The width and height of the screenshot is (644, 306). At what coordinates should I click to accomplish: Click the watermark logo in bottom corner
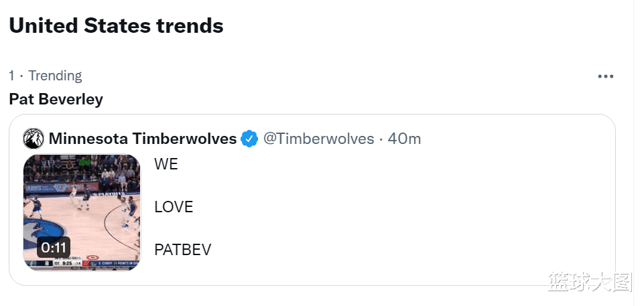590,281
